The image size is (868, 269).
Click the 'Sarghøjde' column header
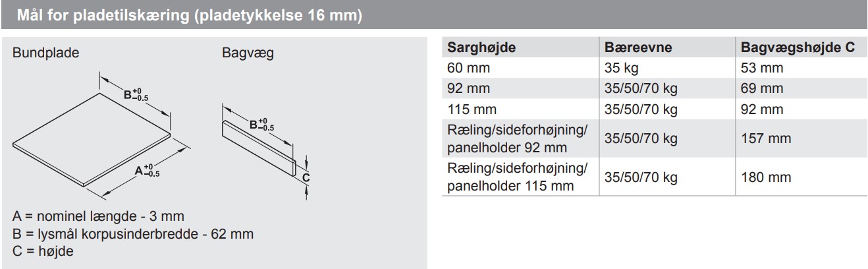(481, 47)
